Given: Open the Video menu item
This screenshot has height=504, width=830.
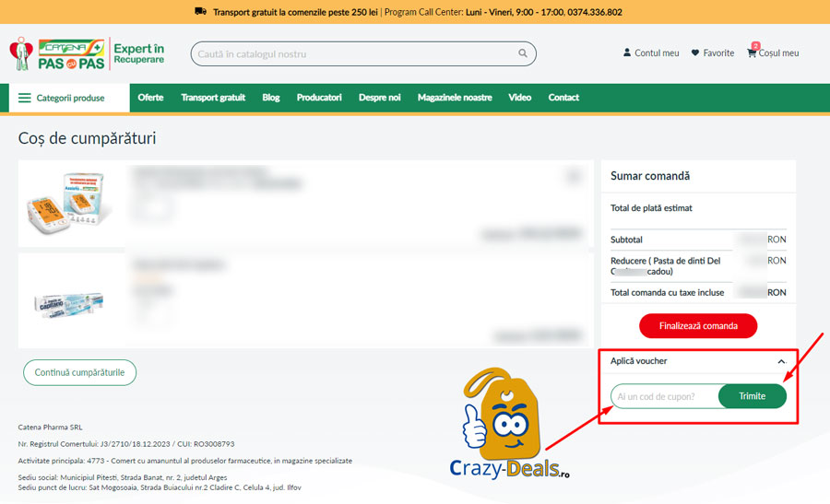Looking at the screenshot, I should pos(519,98).
